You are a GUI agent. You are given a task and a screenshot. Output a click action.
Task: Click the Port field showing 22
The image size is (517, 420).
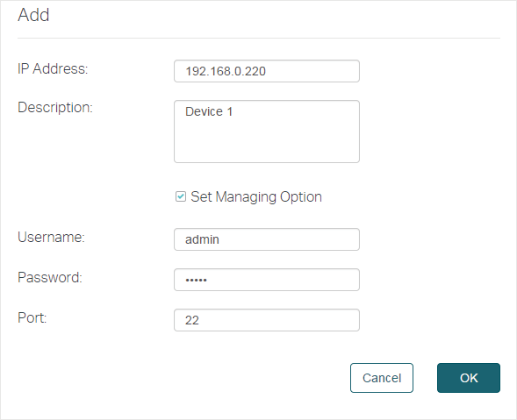pyautogui.click(x=267, y=320)
